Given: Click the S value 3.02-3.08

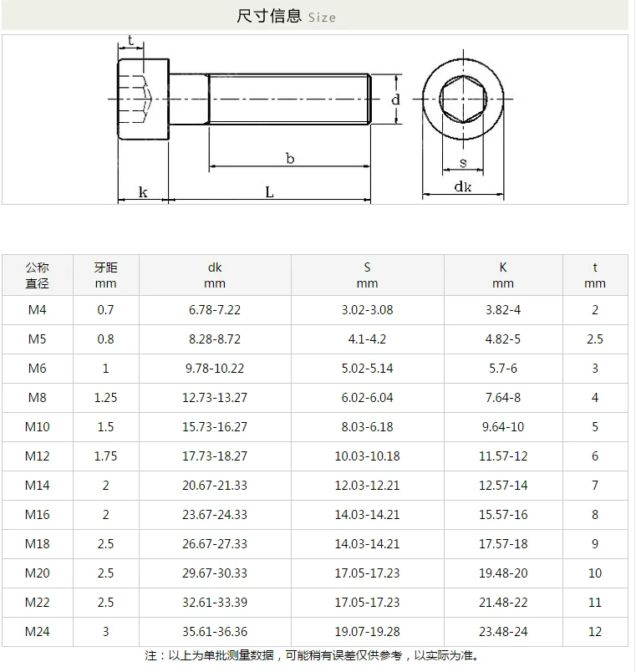Looking at the screenshot, I should pyautogui.click(x=367, y=310).
